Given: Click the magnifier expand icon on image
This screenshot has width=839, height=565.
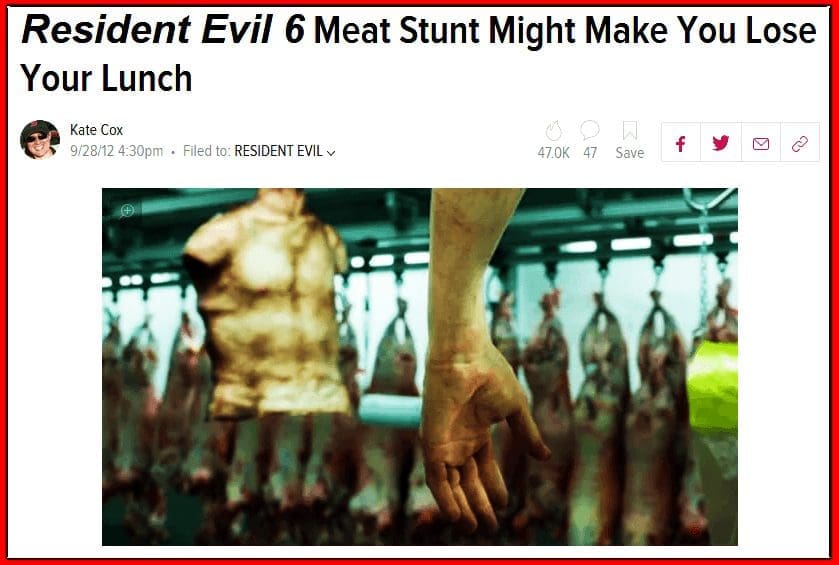Looking at the screenshot, I should pos(127,211).
